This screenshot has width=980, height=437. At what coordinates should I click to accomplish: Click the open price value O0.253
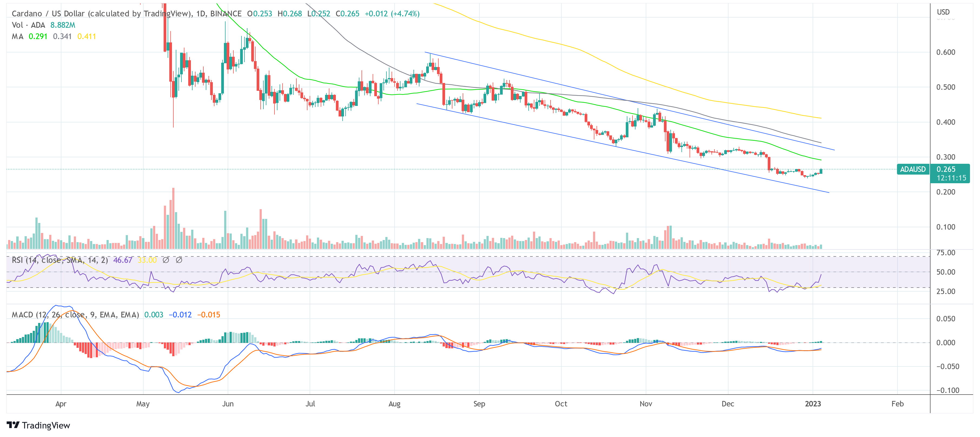pos(260,14)
